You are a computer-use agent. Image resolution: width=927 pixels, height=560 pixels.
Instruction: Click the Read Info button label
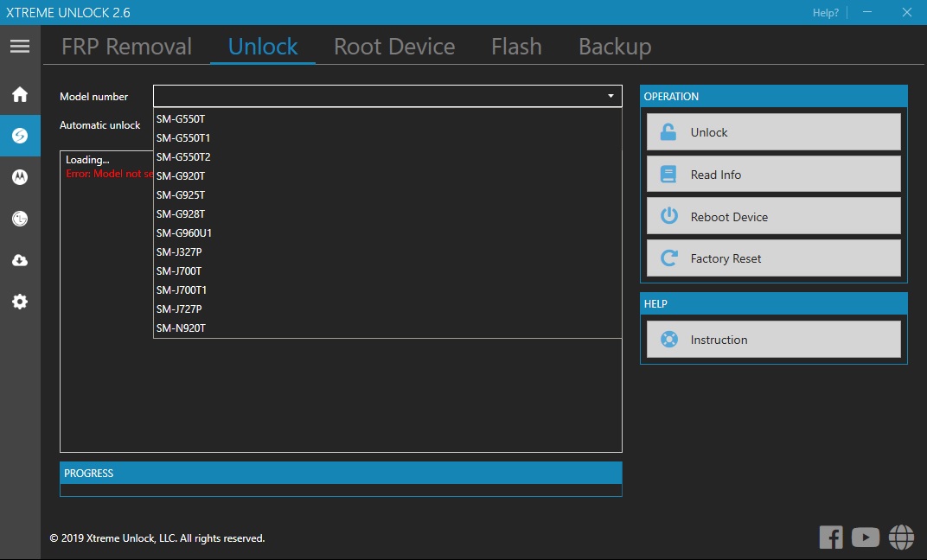(x=715, y=175)
